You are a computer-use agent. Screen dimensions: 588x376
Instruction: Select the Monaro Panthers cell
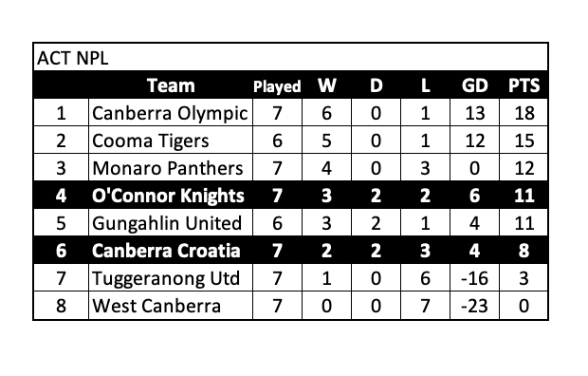tap(171, 168)
